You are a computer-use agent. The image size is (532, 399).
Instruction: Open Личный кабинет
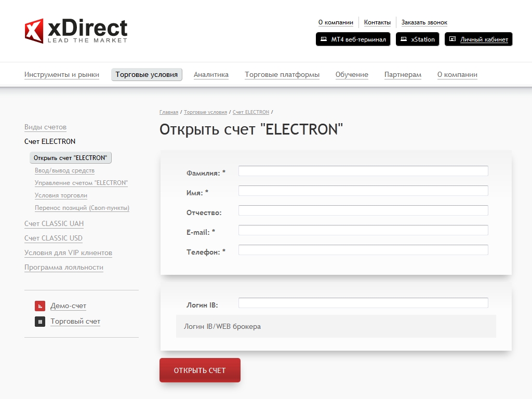click(478, 39)
